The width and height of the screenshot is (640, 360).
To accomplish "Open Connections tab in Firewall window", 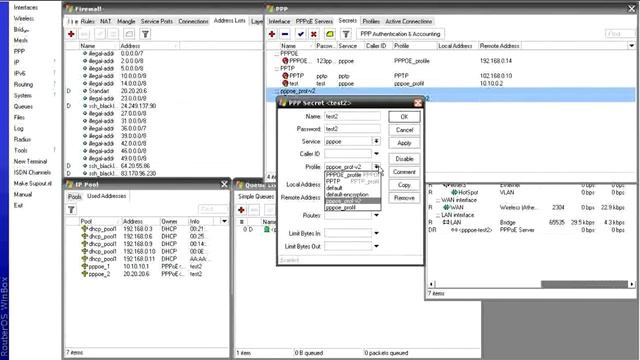I will point(193,21).
